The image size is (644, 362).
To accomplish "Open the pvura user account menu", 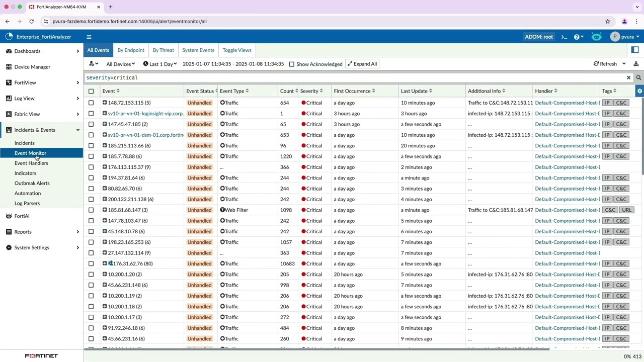I will click(x=625, y=37).
